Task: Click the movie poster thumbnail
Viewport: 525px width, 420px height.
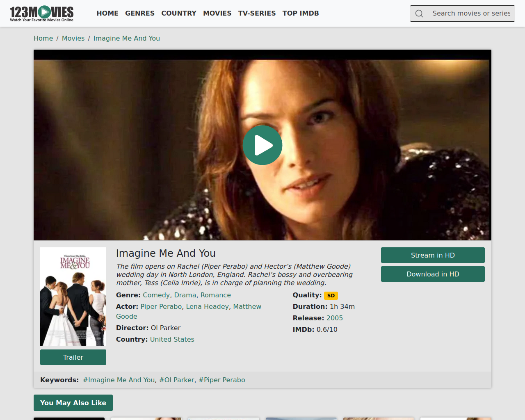Action: (73, 297)
